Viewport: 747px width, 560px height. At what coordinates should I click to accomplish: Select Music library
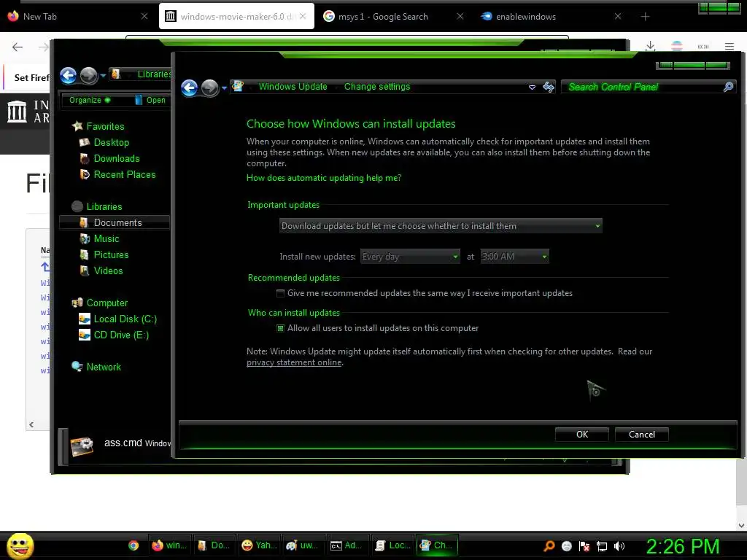pyautogui.click(x=107, y=239)
